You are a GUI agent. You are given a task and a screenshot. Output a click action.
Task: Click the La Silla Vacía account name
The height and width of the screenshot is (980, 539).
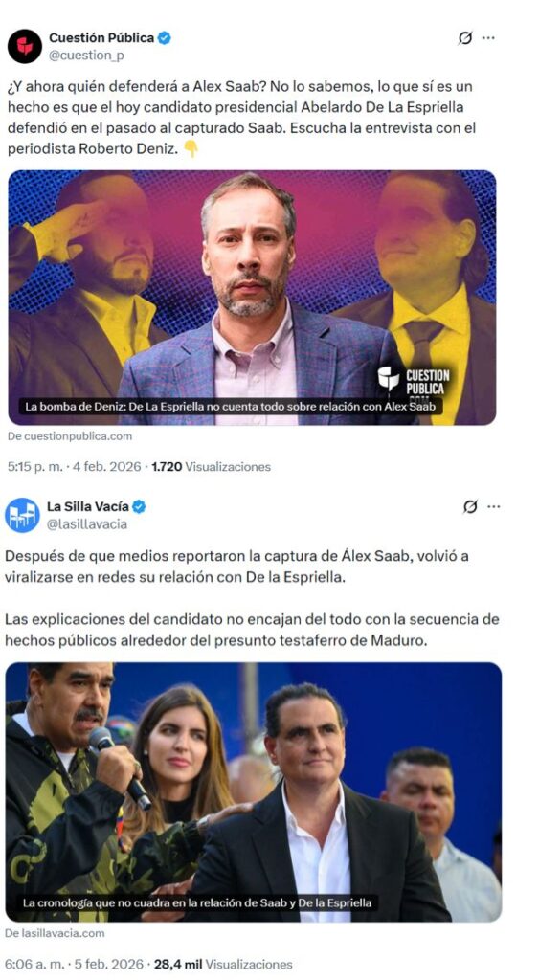pos(87,507)
